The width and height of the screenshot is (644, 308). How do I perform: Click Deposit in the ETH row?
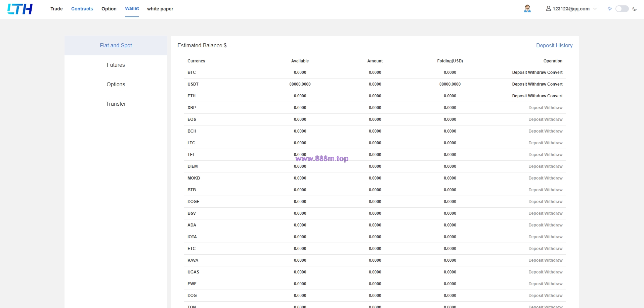pos(519,96)
